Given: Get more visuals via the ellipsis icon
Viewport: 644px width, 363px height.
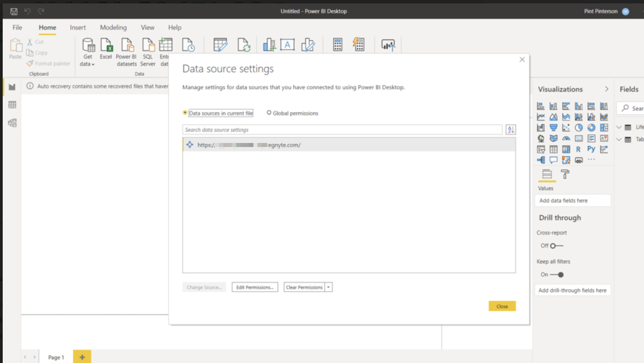Looking at the screenshot, I should (x=591, y=160).
